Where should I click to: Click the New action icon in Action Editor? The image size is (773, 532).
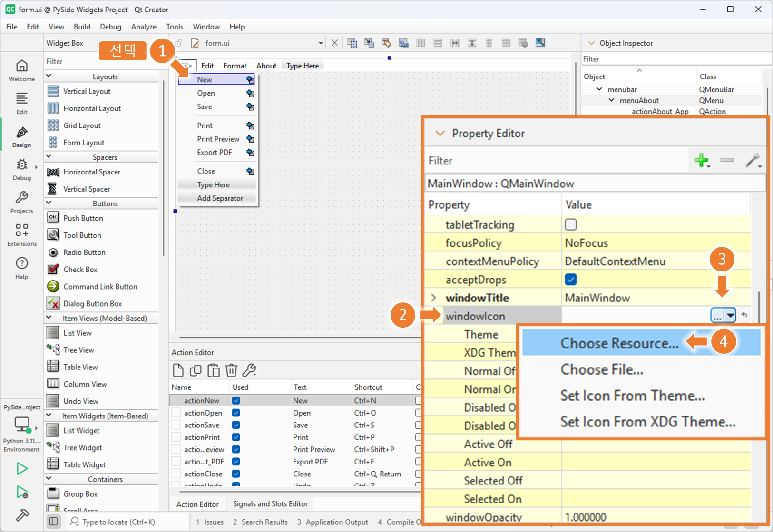pos(178,370)
